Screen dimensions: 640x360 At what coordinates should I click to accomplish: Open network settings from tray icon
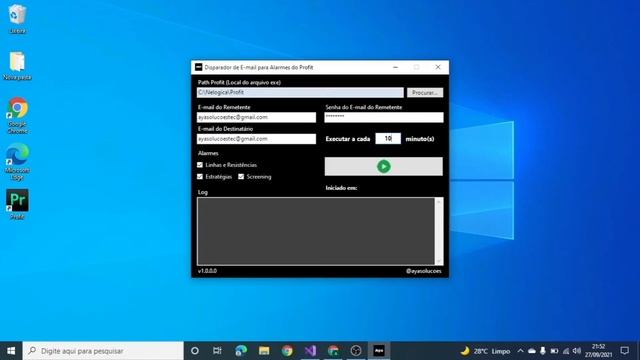pyautogui.click(x=565, y=351)
